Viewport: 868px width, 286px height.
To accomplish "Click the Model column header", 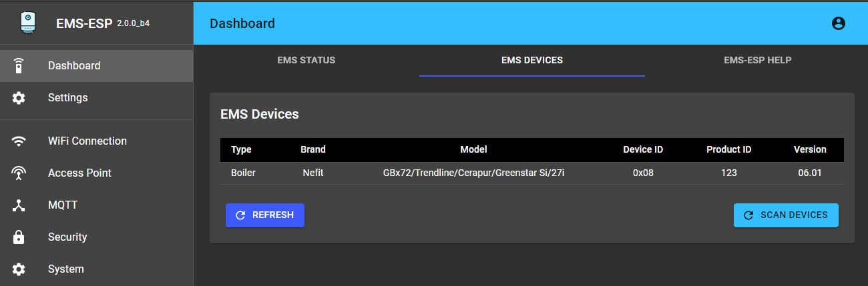I will pyautogui.click(x=473, y=149).
